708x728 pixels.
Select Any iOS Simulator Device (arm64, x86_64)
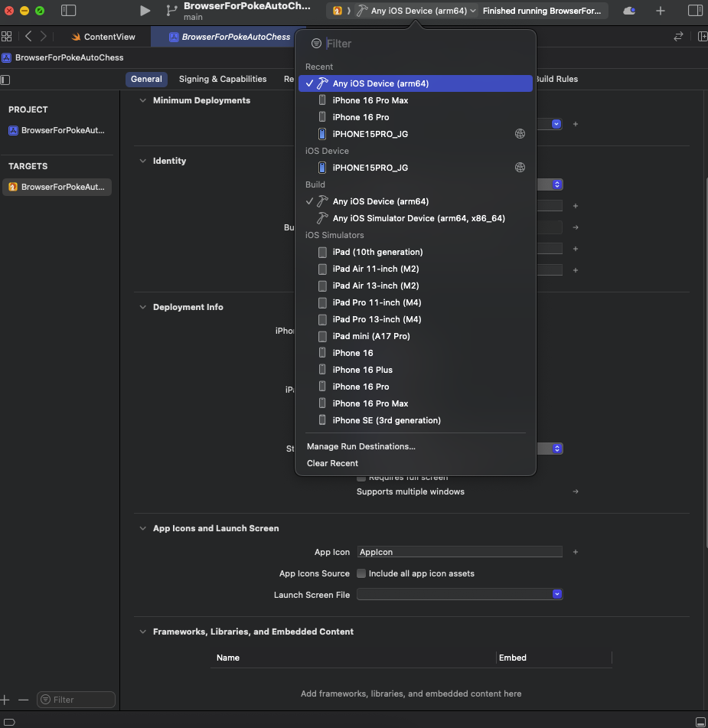pyautogui.click(x=416, y=218)
